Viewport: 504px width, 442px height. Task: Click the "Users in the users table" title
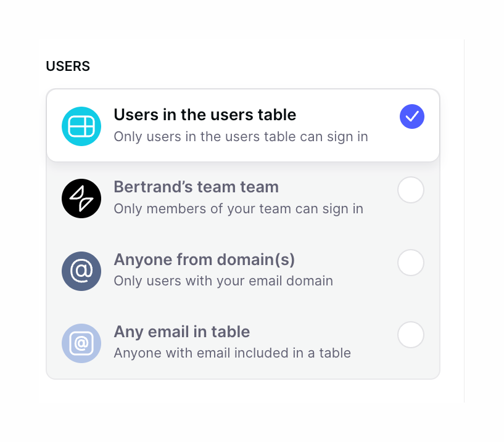click(x=205, y=115)
